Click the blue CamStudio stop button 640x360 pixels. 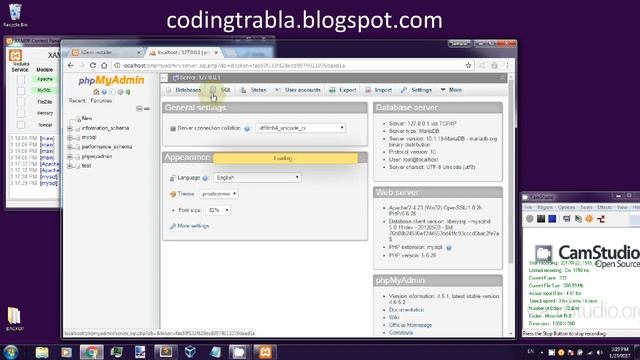coord(552,219)
